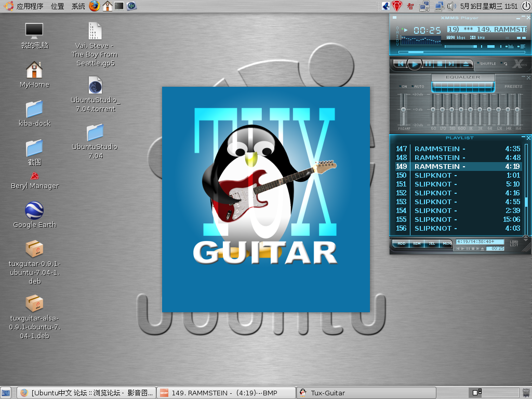Click the ADD button in playlist
Screen dimensions: 532x399
[402, 243]
